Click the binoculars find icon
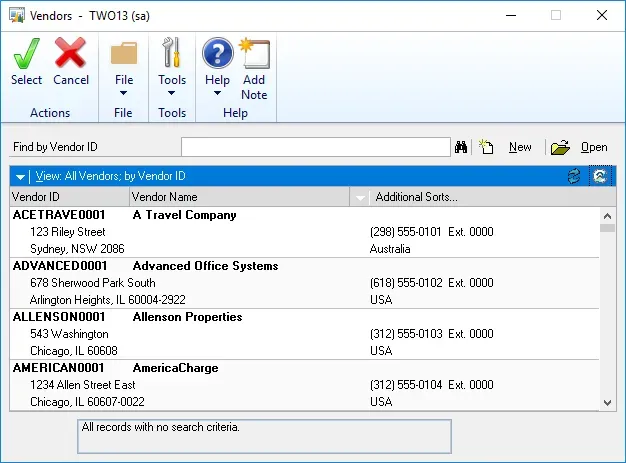626x463 pixels. (462, 147)
